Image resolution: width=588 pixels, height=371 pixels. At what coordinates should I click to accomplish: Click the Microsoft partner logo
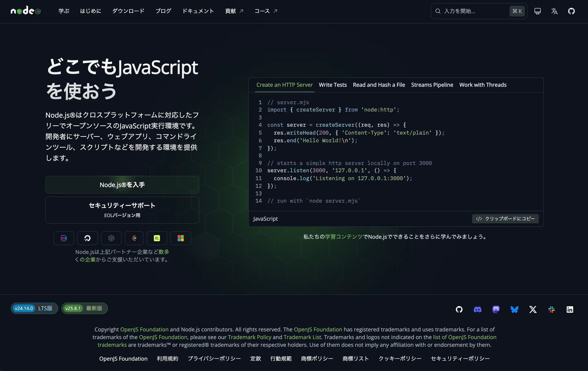(x=180, y=238)
